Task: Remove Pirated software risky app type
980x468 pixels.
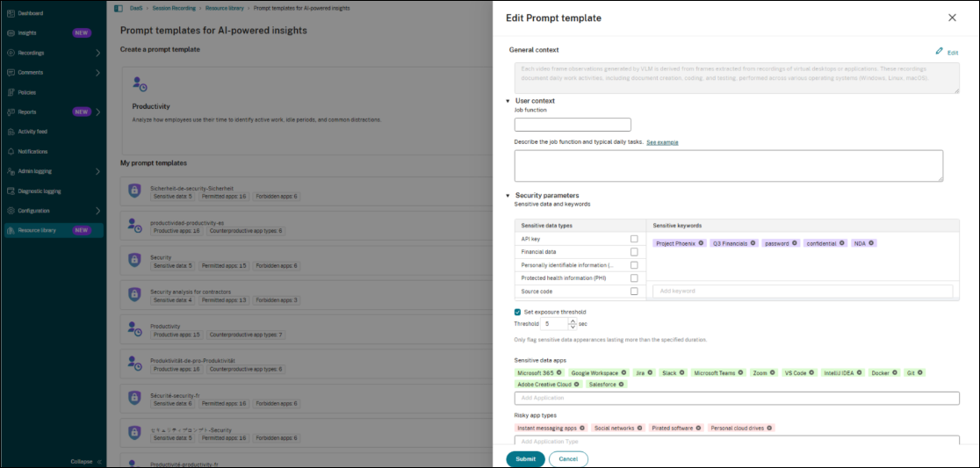Action: pyautogui.click(x=700, y=428)
